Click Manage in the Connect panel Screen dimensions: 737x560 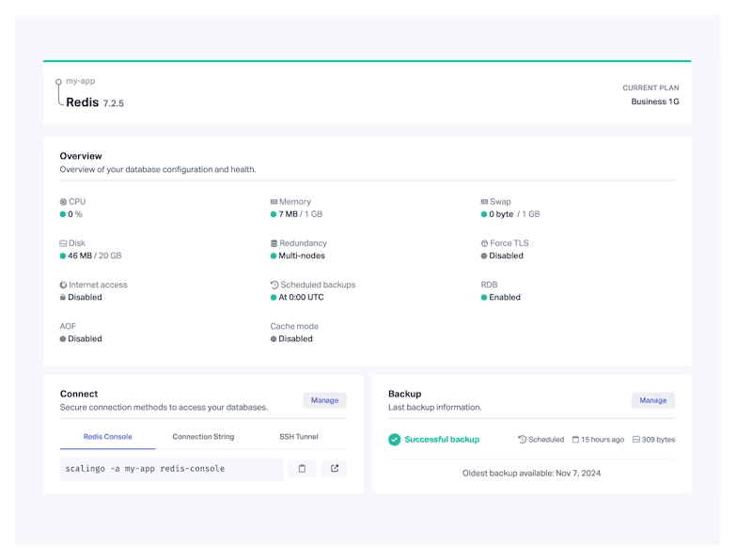tap(325, 400)
